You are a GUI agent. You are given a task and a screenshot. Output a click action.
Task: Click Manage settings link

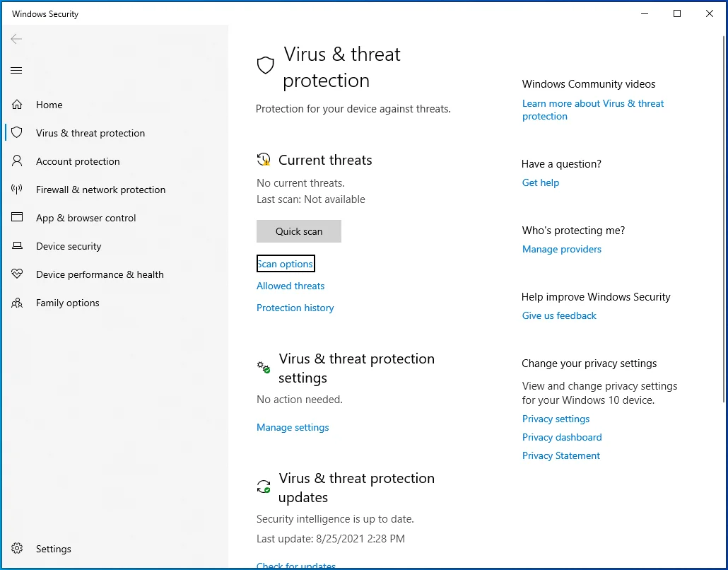click(293, 427)
